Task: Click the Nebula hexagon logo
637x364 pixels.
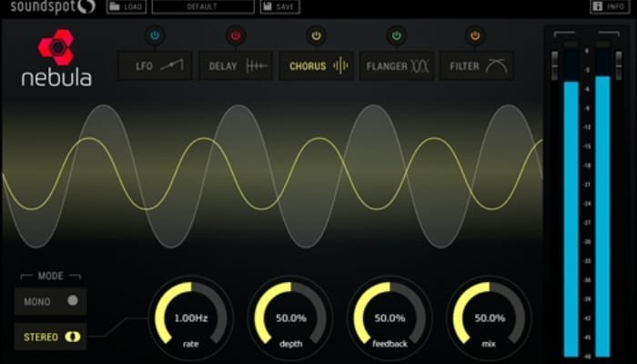Action: pyautogui.click(x=56, y=47)
